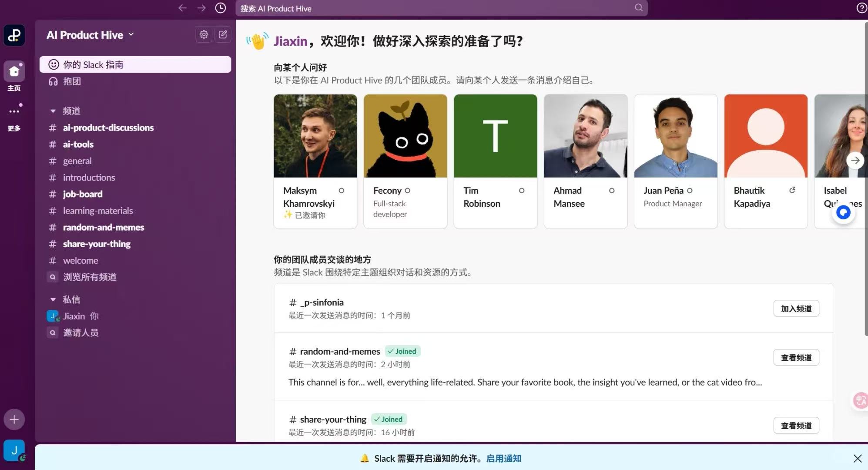Open workspace settings gear icon
Screen dimensions: 868x470
pyautogui.click(x=204, y=34)
